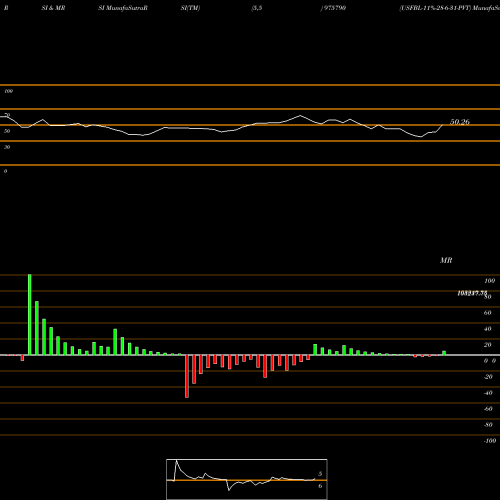Click the 'SI MunafaSutraR' header text
Screen dimensions: 500x500
pos(123,8)
